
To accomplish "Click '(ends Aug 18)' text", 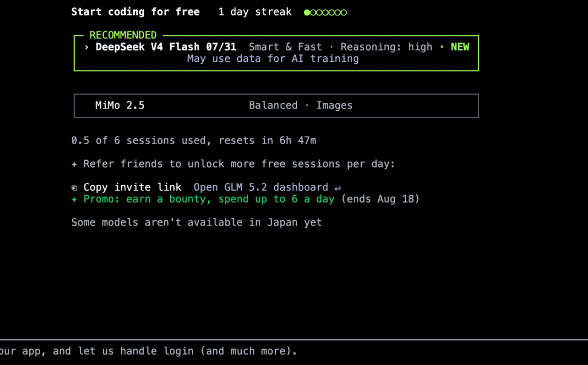I will [x=380, y=199].
